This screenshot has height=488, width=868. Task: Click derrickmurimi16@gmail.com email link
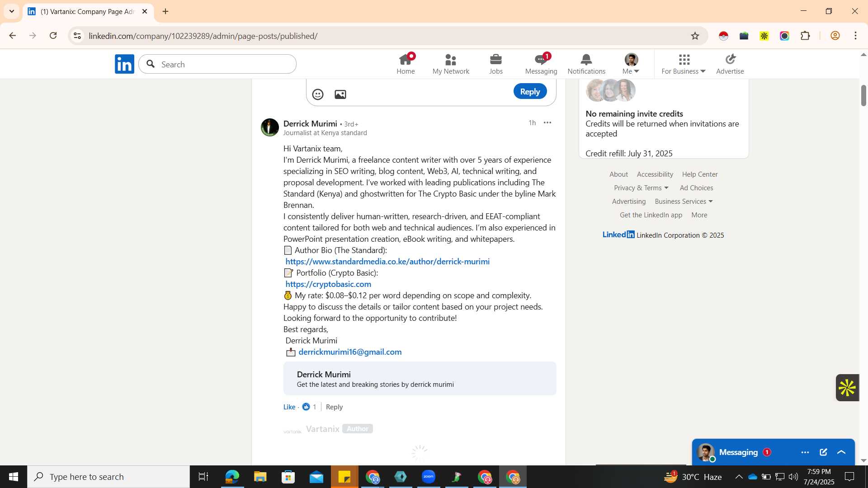pos(350,352)
